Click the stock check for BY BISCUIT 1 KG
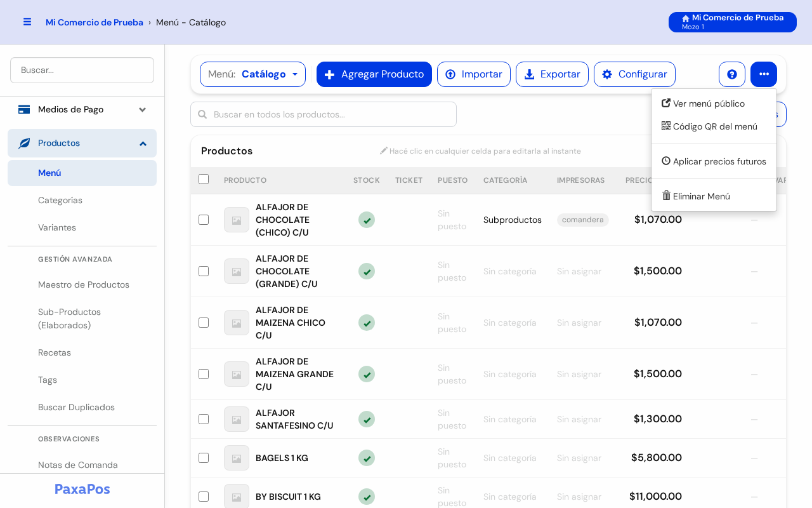 (367, 497)
